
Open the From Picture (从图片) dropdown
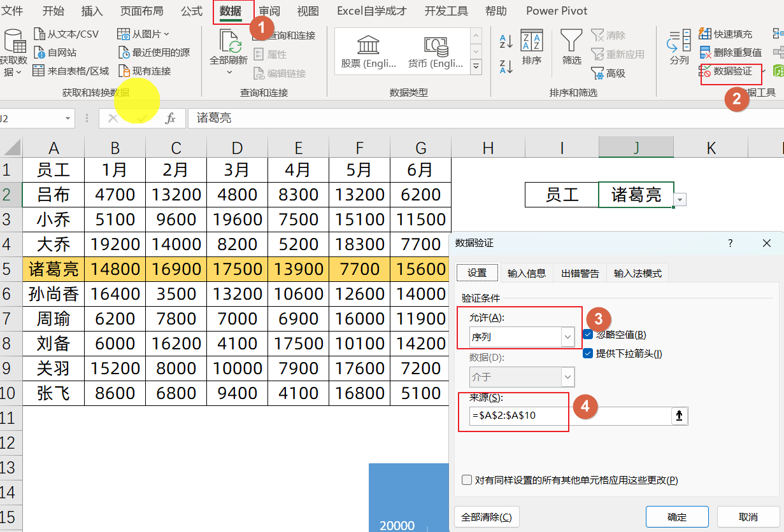coord(167,34)
